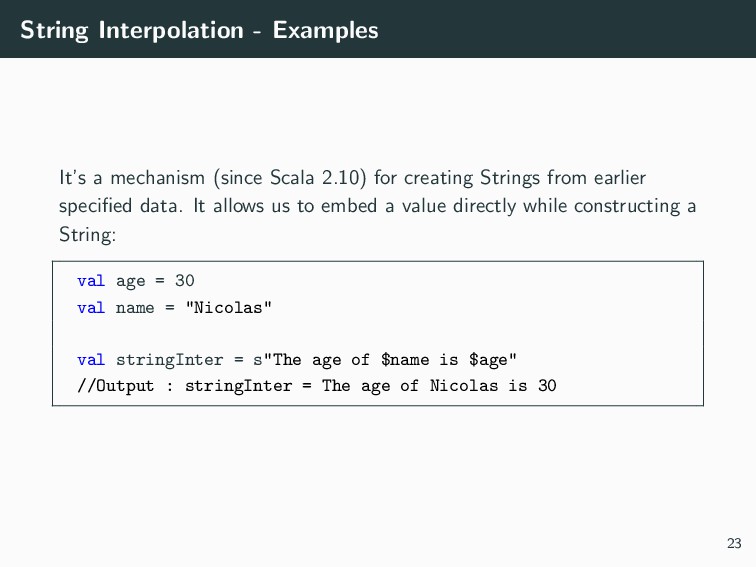Click 'Nicolas' in the output comment line
Image resolution: width=756 pixels, height=567 pixels.
pyautogui.click(x=464, y=386)
